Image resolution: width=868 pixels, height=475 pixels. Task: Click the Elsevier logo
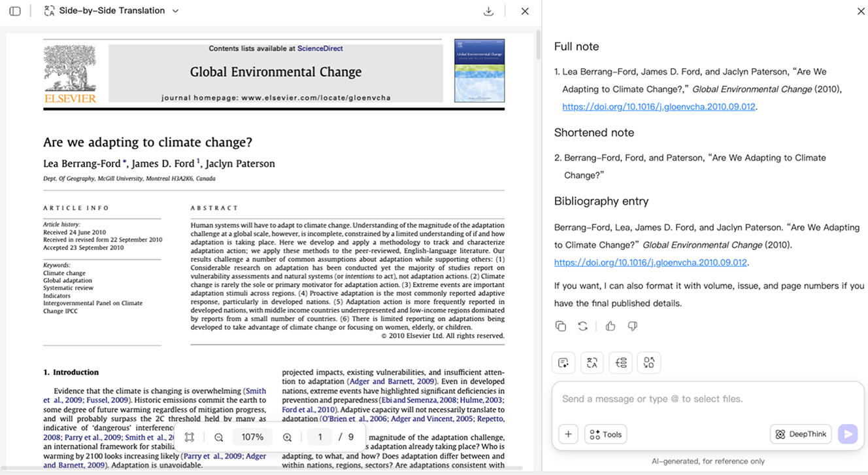(70, 74)
